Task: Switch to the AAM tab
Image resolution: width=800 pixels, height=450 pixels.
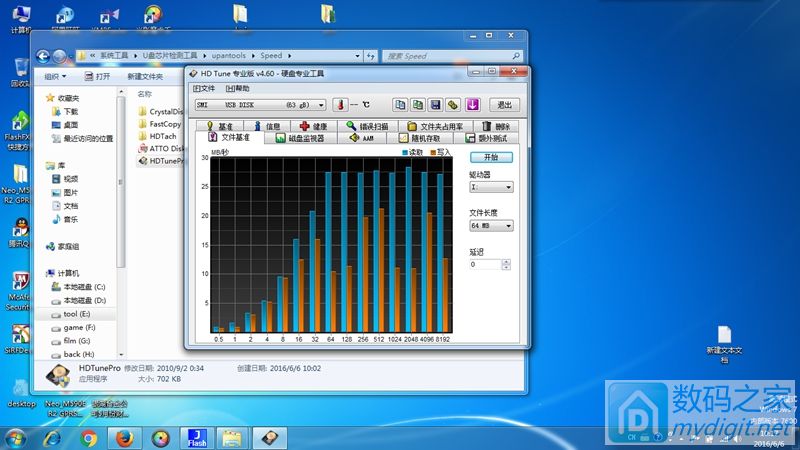Action: [x=362, y=138]
